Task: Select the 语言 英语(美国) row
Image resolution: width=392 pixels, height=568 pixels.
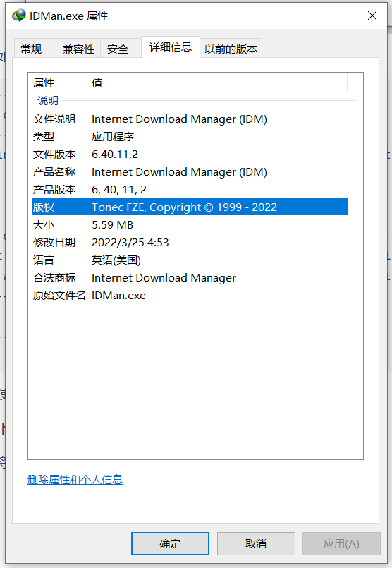Action: point(190,260)
